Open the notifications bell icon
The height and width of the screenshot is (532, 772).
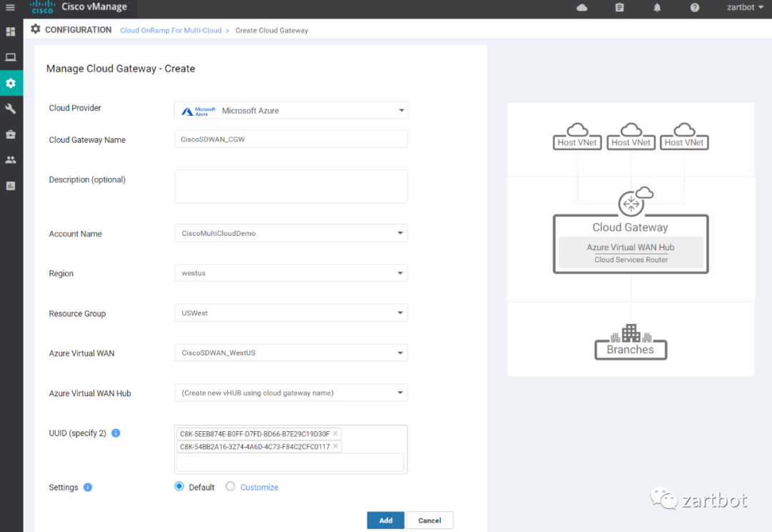click(657, 7)
